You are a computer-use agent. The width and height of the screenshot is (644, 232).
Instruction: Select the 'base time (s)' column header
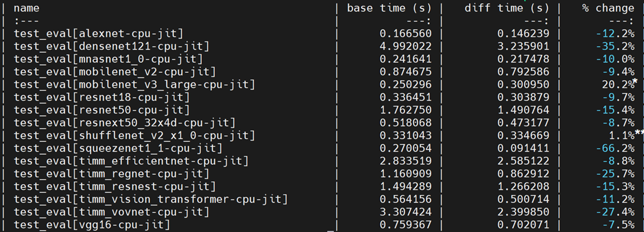[389, 8]
